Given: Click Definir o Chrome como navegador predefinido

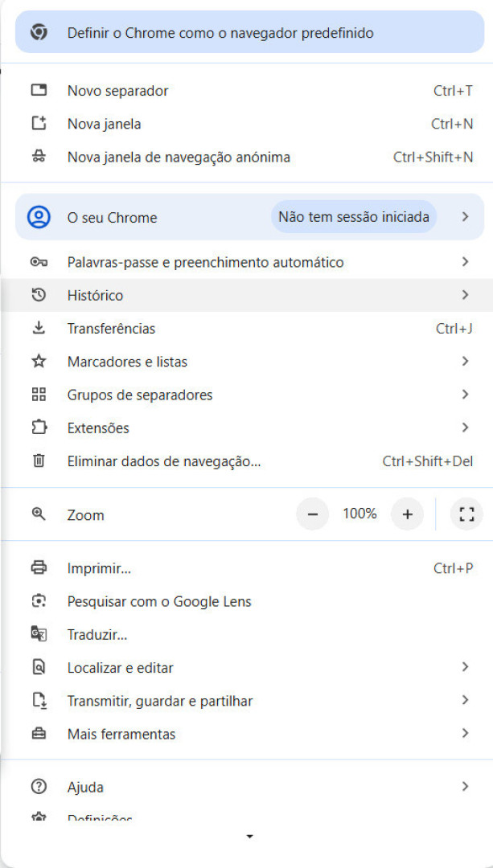Looking at the screenshot, I should click(x=221, y=33).
